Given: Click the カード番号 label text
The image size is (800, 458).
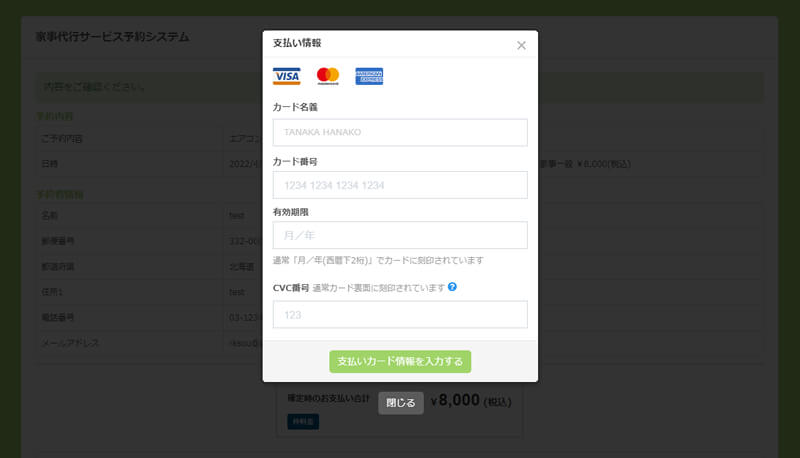Looking at the screenshot, I should click(x=295, y=160).
